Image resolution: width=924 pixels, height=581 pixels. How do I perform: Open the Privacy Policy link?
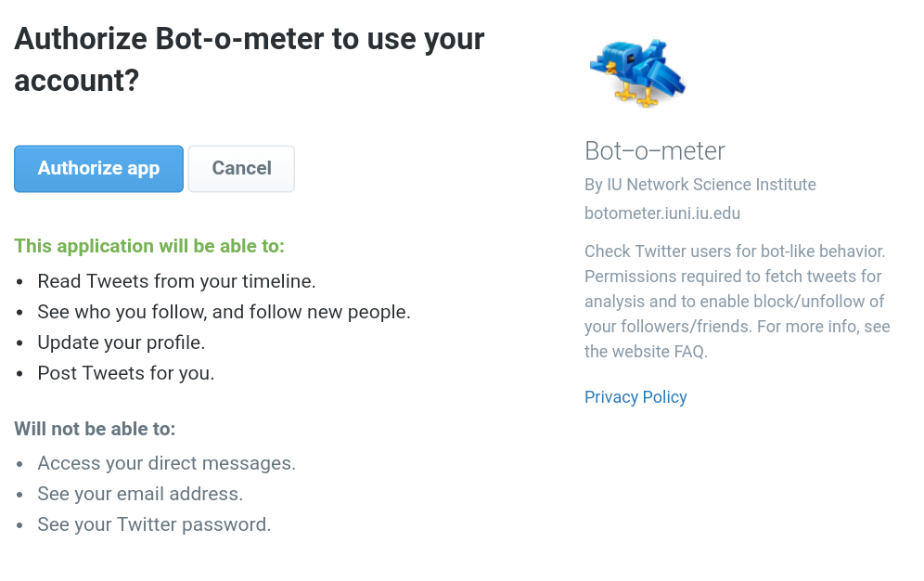click(x=635, y=397)
